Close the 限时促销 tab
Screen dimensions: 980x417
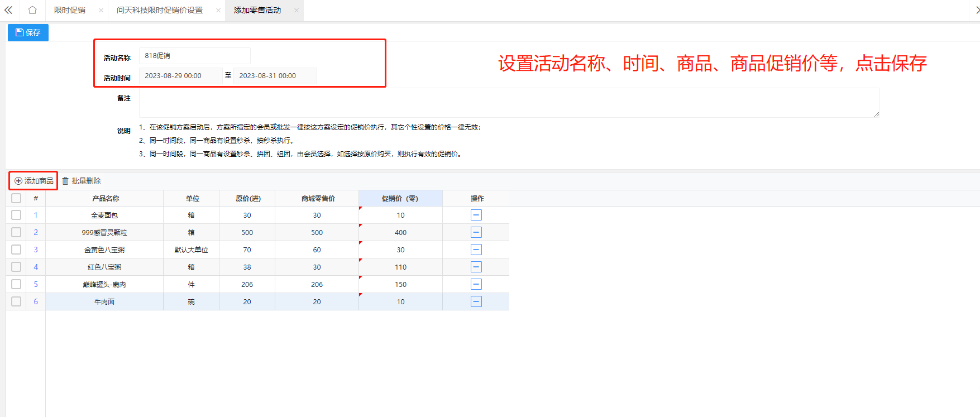(101, 10)
